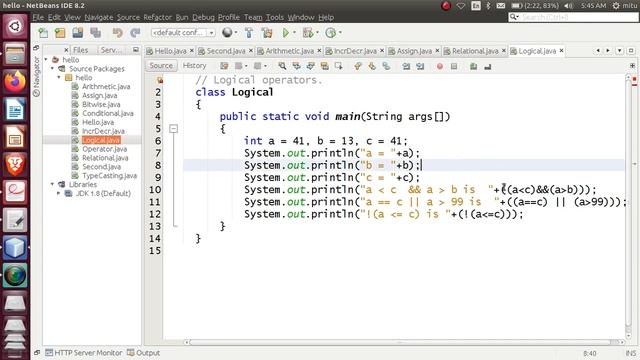Image resolution: width=640 pixels, height=360 pixels.
Task: Toggle Highlight Search icon
Action: click(324, 66)
